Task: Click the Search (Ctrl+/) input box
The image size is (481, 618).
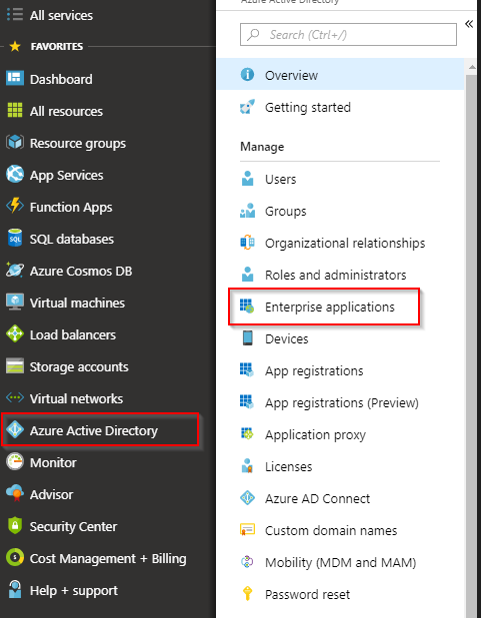Action: [x=348, y=35]
